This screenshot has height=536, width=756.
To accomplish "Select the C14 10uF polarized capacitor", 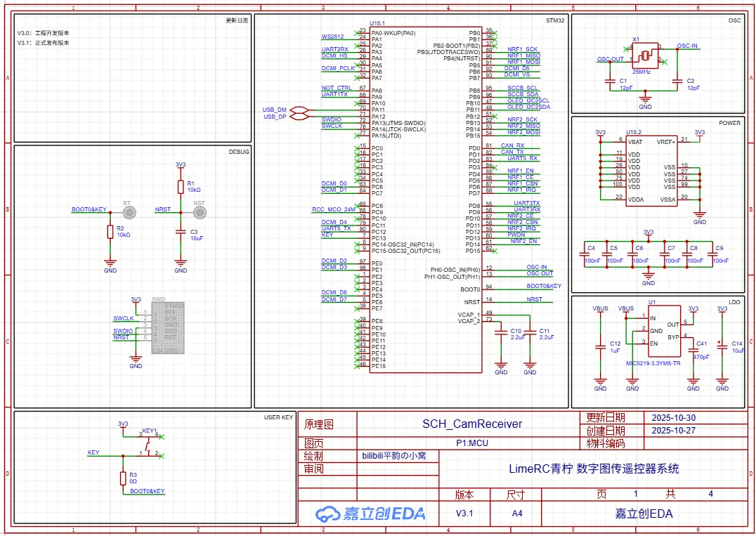I will [x=722, y=344].
